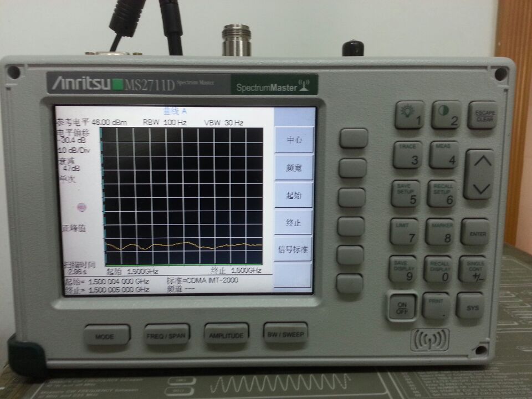Image resolution: width=532 pixels, height=399 pixels.
Task: Select the 信号标准 soft menu item
Action: click(x=293, y=249)
